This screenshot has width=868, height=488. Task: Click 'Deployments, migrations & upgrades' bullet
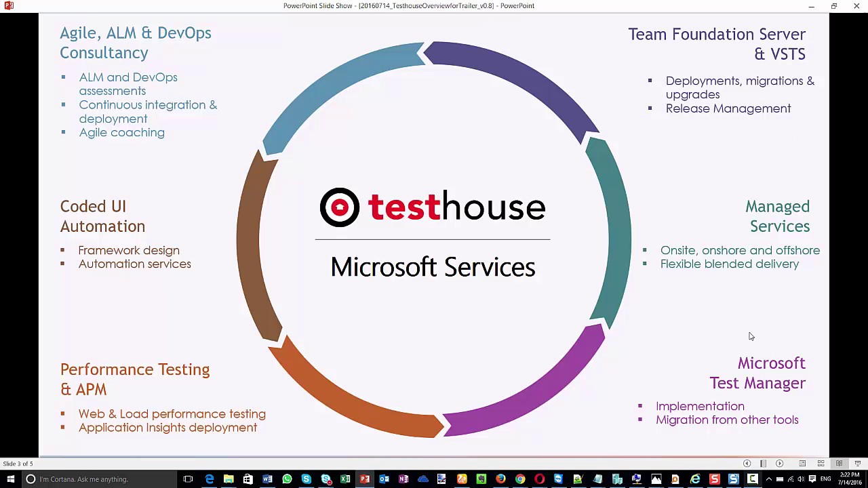coord(740,87)
